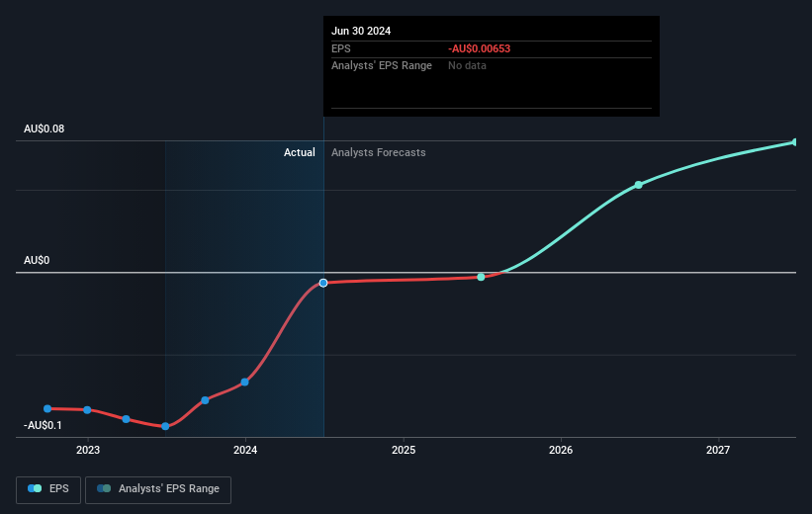Select the EPS data point at 2023

(x=87, y=410)
